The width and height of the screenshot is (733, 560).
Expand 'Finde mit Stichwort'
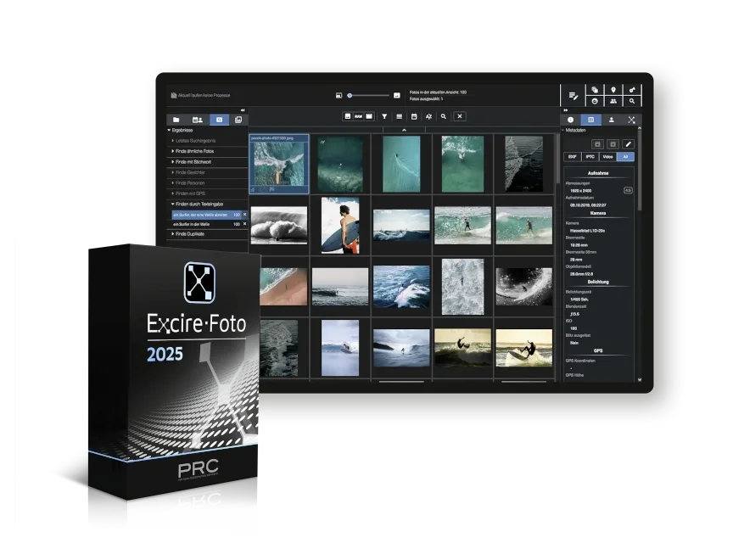173,162
